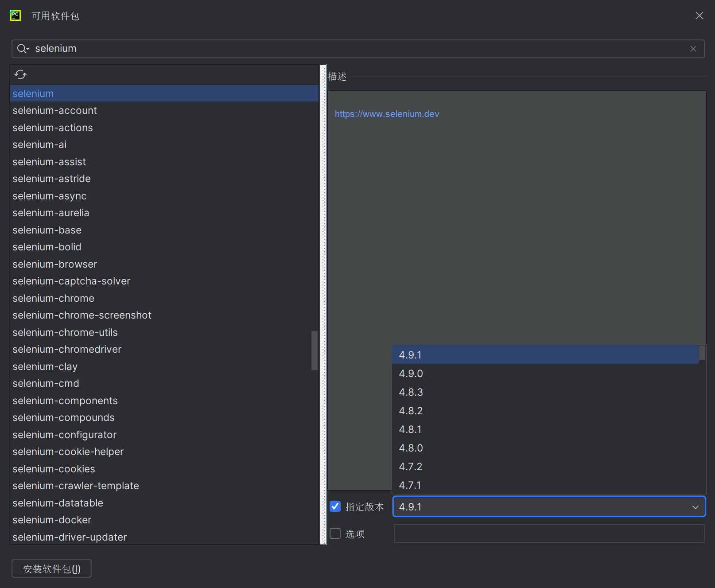Select selenium-clay in the list

point(164,366)
